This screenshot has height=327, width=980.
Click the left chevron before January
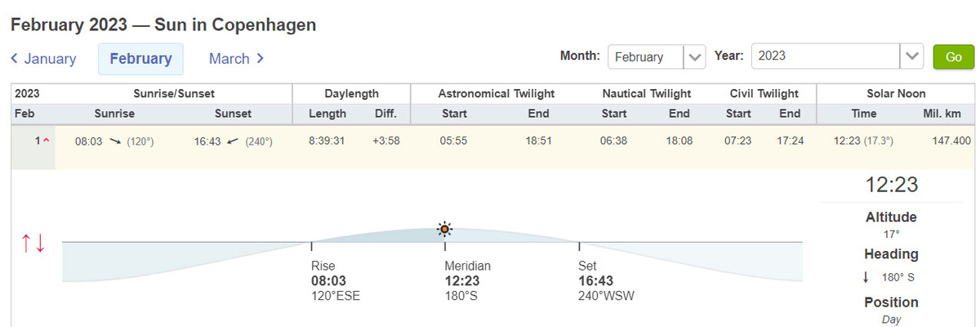[x=14, y=59]
